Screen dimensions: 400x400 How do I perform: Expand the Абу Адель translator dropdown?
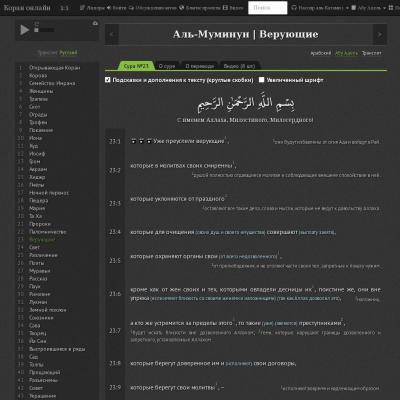click(x=368, y=8)
